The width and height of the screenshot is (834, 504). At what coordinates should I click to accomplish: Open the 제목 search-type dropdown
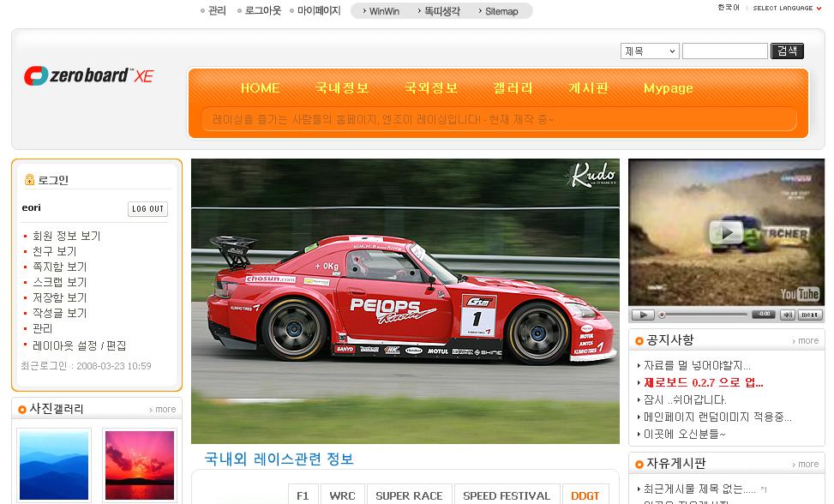point(650,51)
